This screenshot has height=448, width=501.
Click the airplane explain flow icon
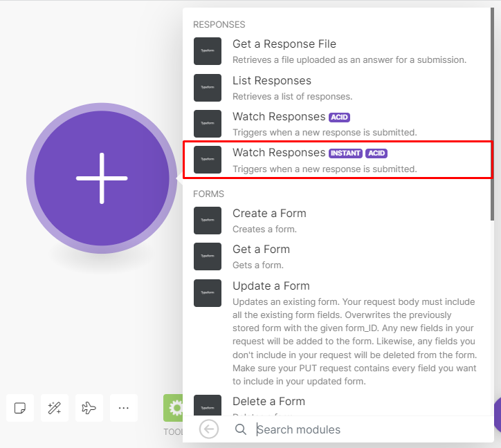point(89,408)
